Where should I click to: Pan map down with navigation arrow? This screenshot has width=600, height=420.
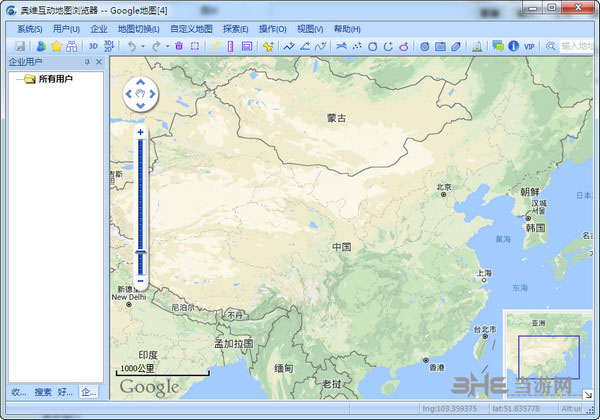[x=140, y=106]
